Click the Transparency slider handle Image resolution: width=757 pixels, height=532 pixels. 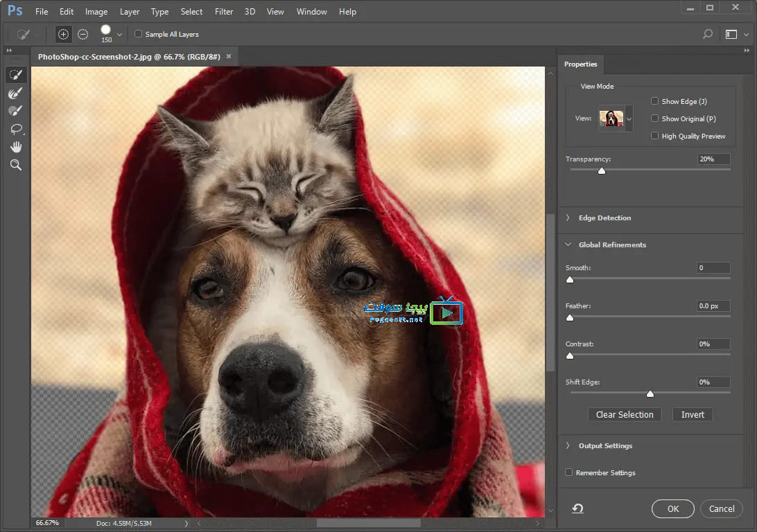click(x=602, y=170)
